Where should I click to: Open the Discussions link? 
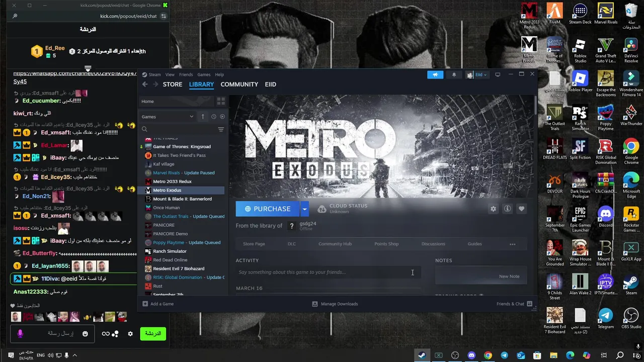433,244
